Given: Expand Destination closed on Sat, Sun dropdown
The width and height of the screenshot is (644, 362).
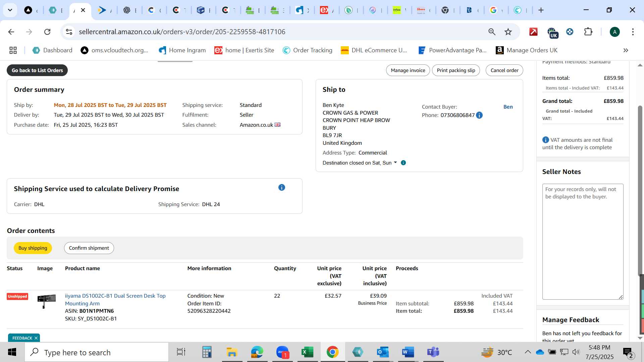Looking at the screenshot, I should pos(395,163).
